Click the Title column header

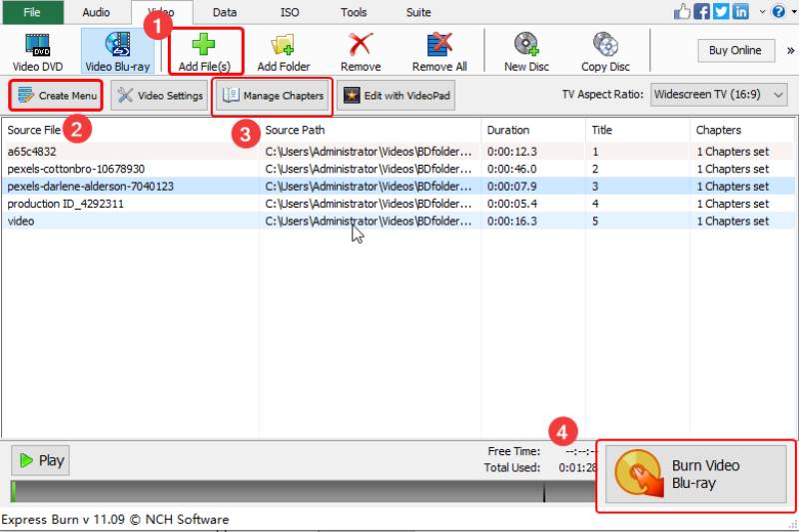pyautogui.click(x=638, y=130)
